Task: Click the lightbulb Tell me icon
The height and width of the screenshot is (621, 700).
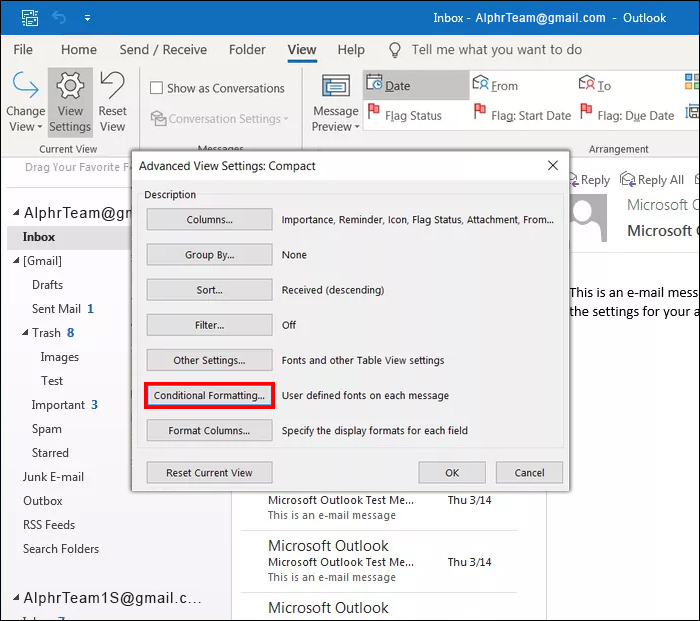Action: pyautogui.click(x=395, y=50)
